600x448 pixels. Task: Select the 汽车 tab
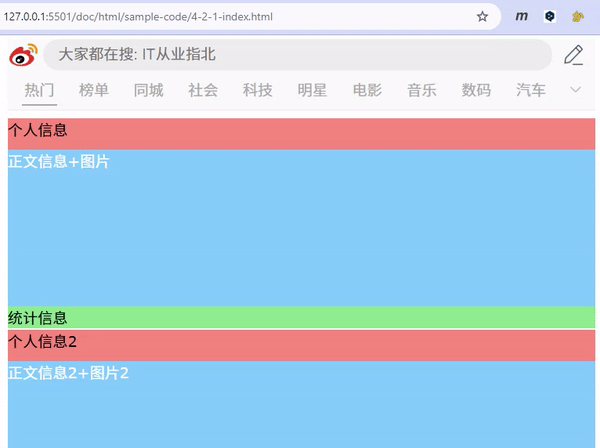click(x=531, y=90)
